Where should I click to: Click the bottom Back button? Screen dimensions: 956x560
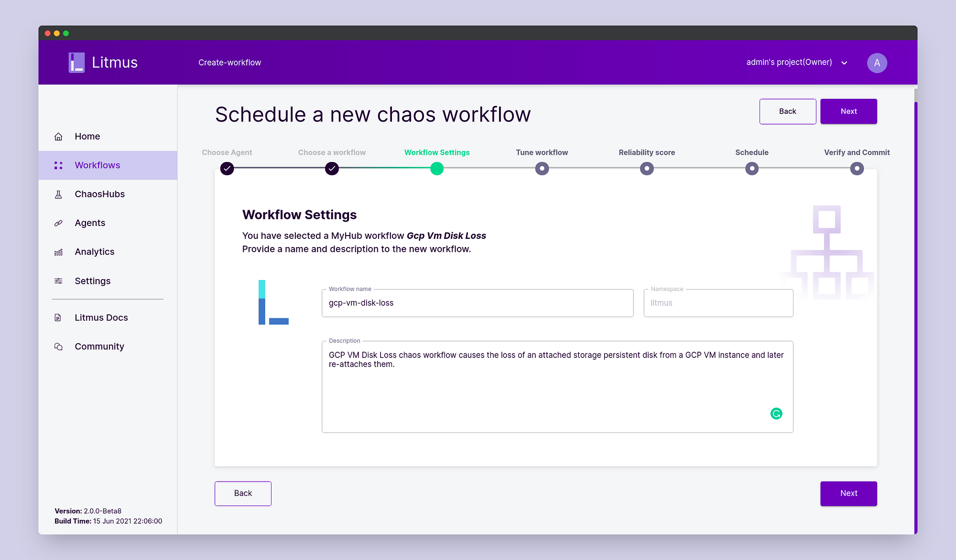pos(243,494)
